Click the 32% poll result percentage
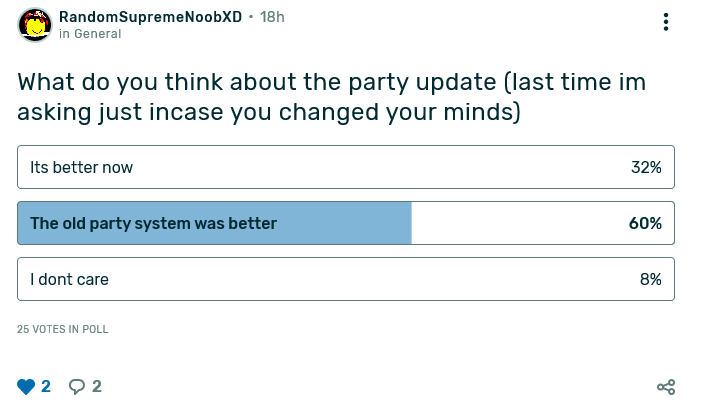This screenshot has height=401, width=702. tap(646, 167)
